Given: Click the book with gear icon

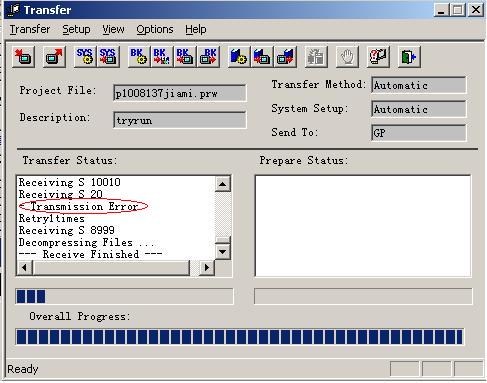Looking at the screenshot, I should pyautogui.click(x=239, y=57).
